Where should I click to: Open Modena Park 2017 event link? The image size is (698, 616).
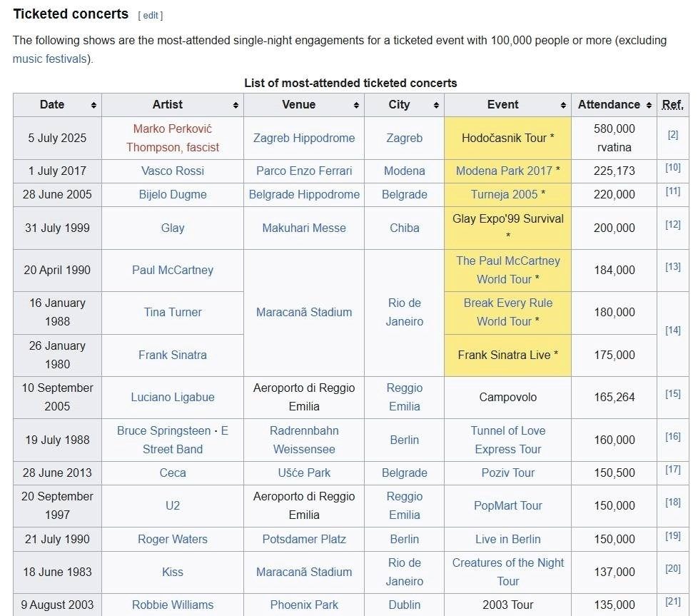pyautogui.click(x=504, y=171)
